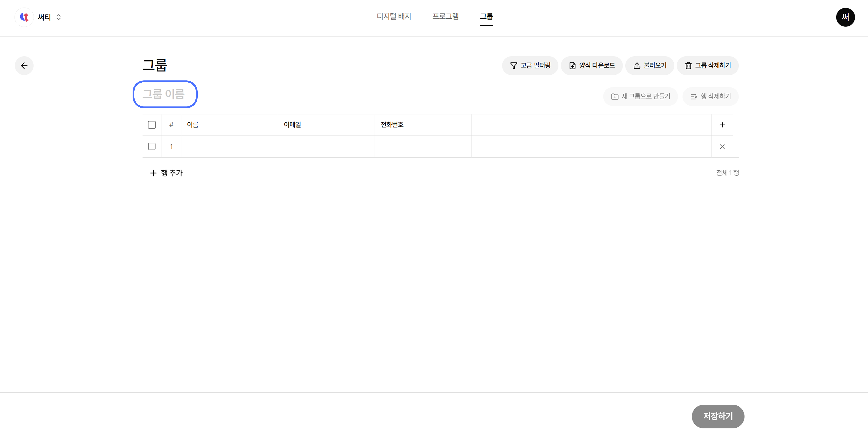
Task: Switch to the 프로그램 tab
Action: point(446,16)
